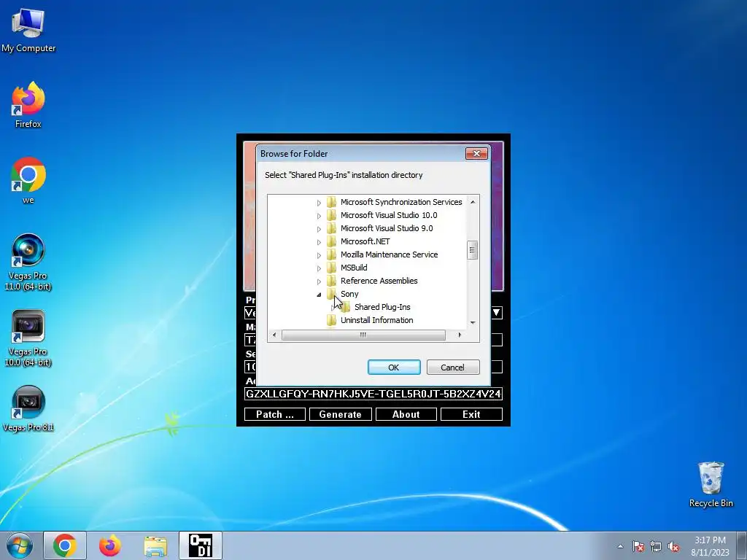Screen dimensions: 747x560
Task: Click the Mozilla Maintenance Service folder icon
Action: point(332,254)
